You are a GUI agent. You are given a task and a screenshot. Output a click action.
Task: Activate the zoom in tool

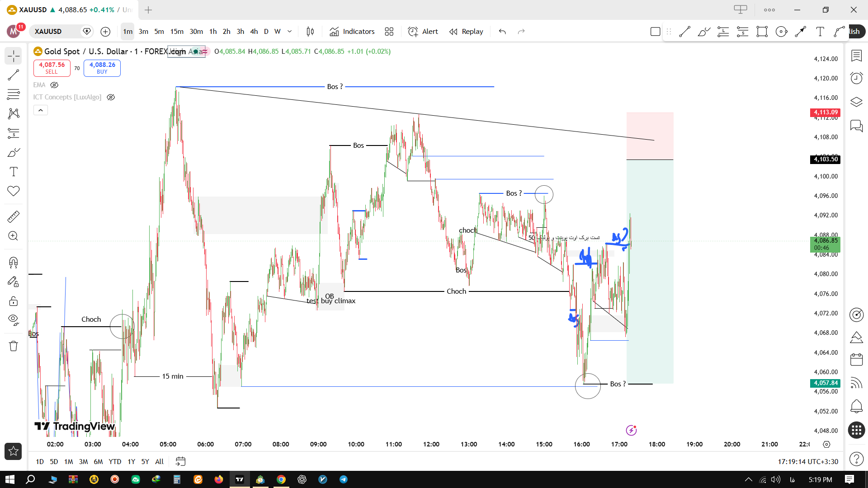[14, 236]
